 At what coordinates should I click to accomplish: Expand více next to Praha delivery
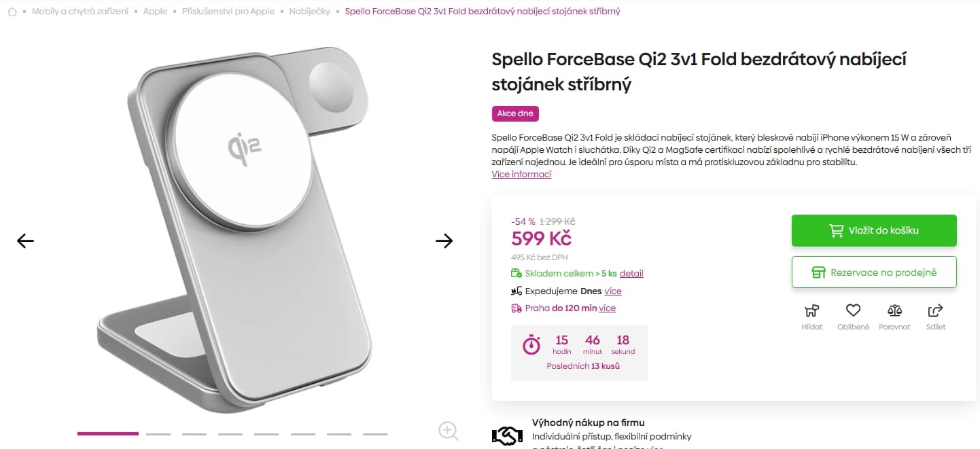pyautogui.click(x=607, y=308)
